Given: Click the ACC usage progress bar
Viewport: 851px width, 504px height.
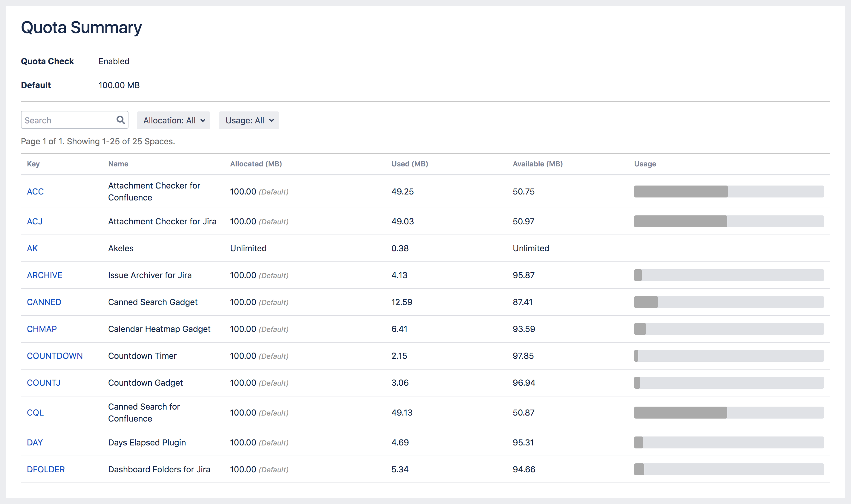Looking at the screenshot, I should click(728, 192).
